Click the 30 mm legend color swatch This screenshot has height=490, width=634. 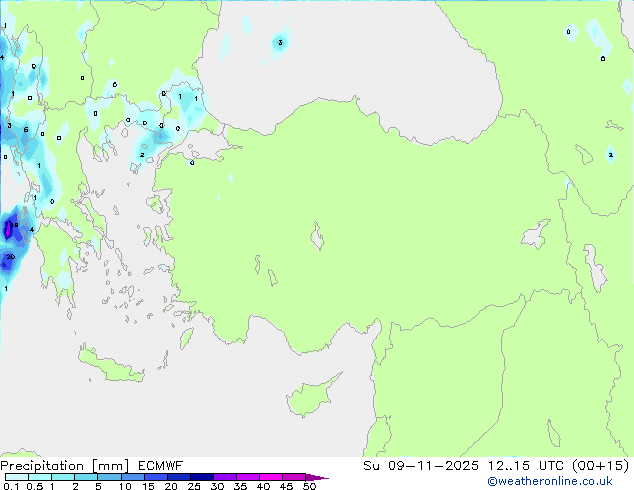click(224, 477)
